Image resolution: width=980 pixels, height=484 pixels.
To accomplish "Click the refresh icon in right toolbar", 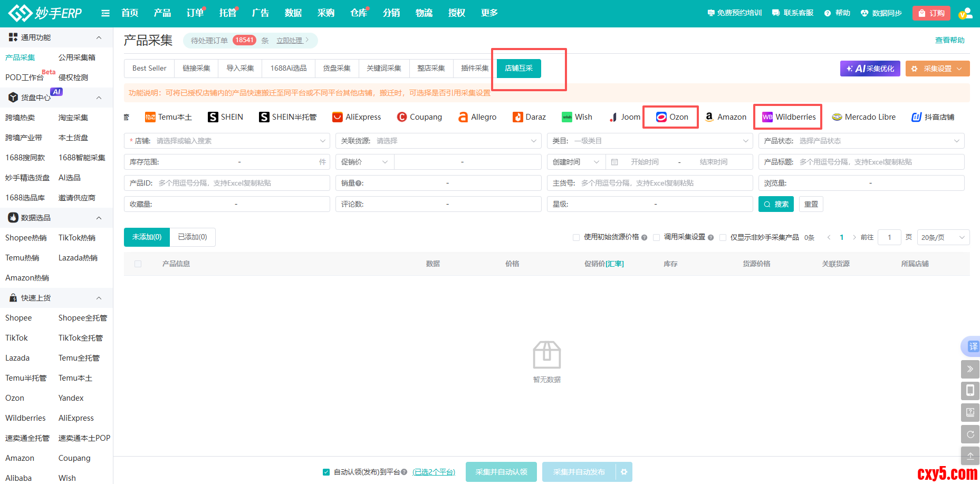I will point(970,434).
